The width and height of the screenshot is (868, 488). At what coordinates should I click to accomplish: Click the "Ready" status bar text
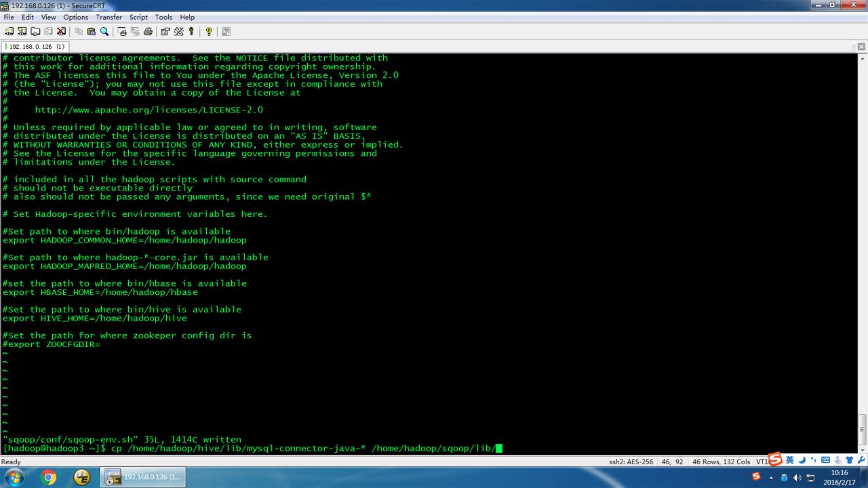11,462
